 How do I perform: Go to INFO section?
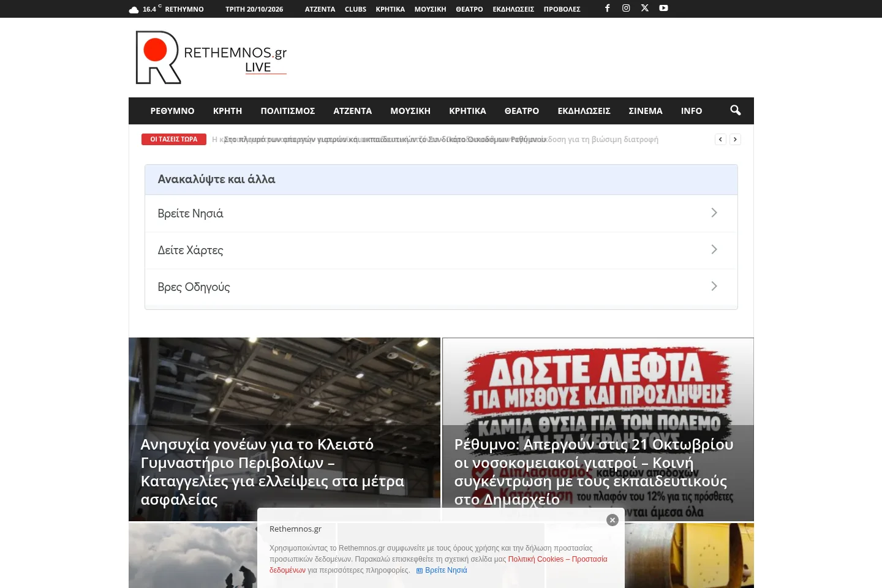tap(692, 111)
